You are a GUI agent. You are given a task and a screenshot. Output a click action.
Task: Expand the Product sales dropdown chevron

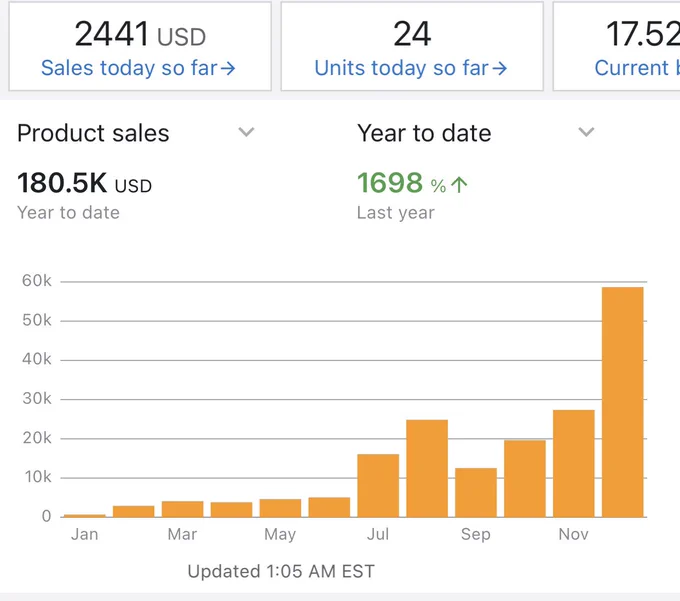pyautogui.click(x=246, y=132)
